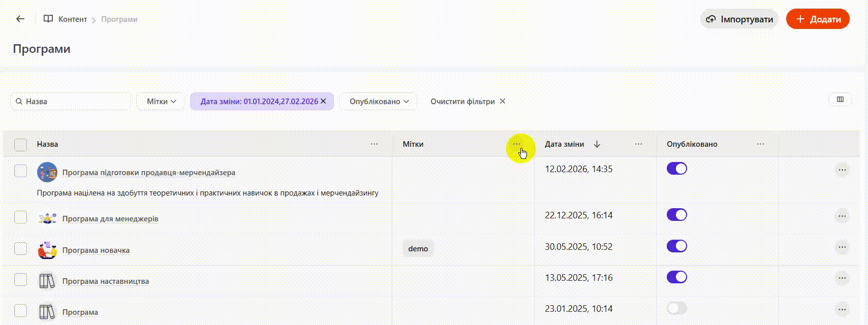Screen dimensions: 868x325
Task: Select all rows via header checkbox
Action: coord(20,145)
